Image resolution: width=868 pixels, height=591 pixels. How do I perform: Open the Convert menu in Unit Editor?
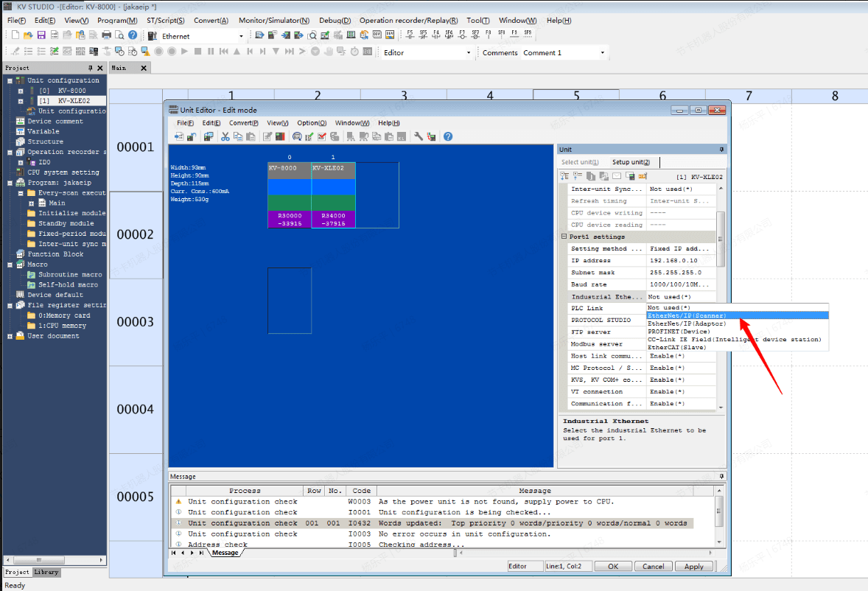pos(242,123)
